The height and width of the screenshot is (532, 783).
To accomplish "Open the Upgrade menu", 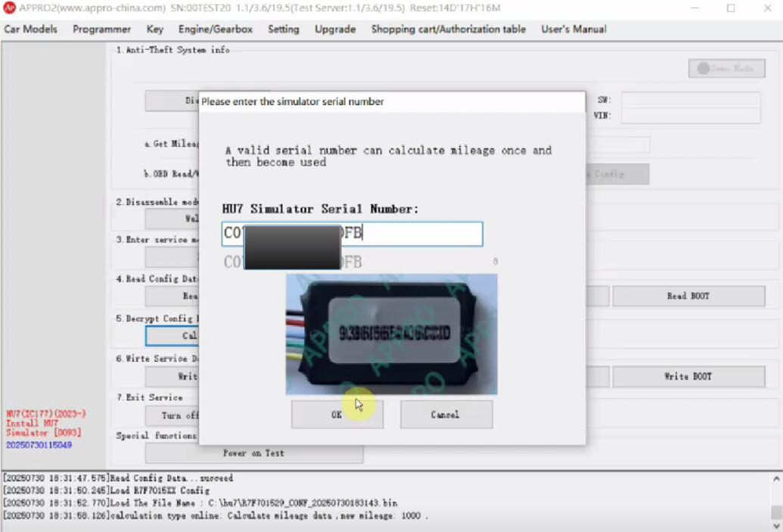I will tap(335, 29).
